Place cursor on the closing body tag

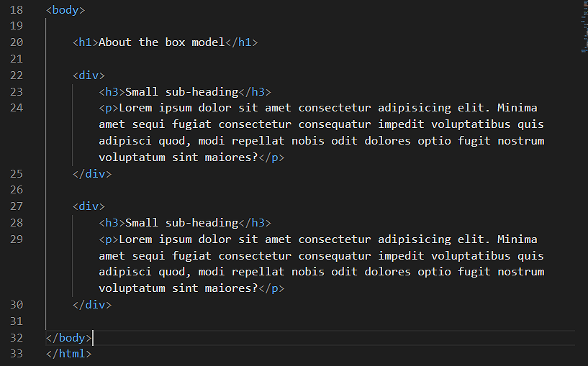[69, 338]
